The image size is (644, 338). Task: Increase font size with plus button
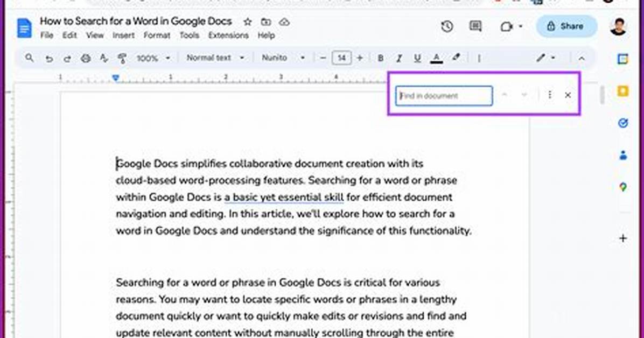(x=360, y=58)
